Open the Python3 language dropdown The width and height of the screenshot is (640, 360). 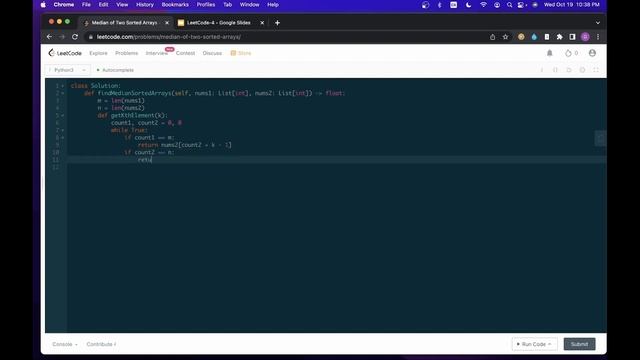coord(67,70)
